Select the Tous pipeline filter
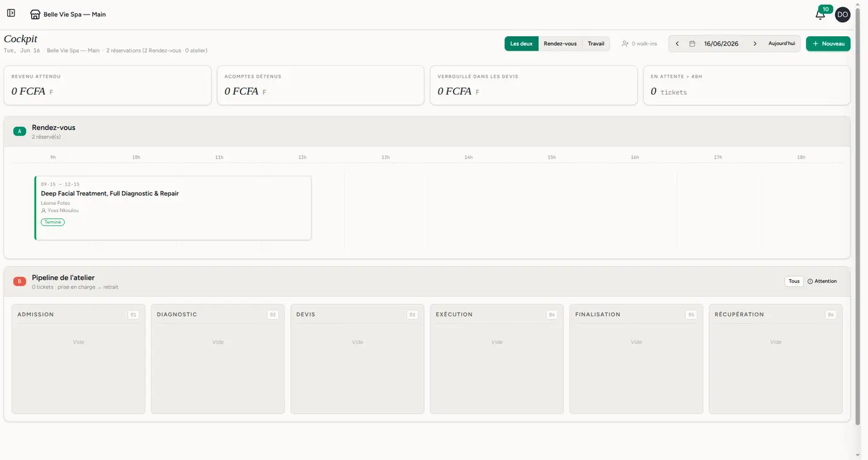 tap(794, 281)
